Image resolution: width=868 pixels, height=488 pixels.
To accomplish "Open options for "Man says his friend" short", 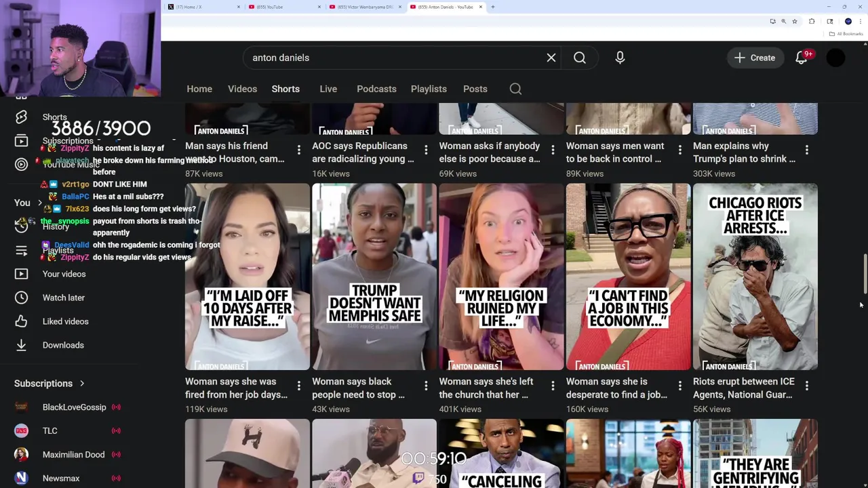I will tap(299, 150).
